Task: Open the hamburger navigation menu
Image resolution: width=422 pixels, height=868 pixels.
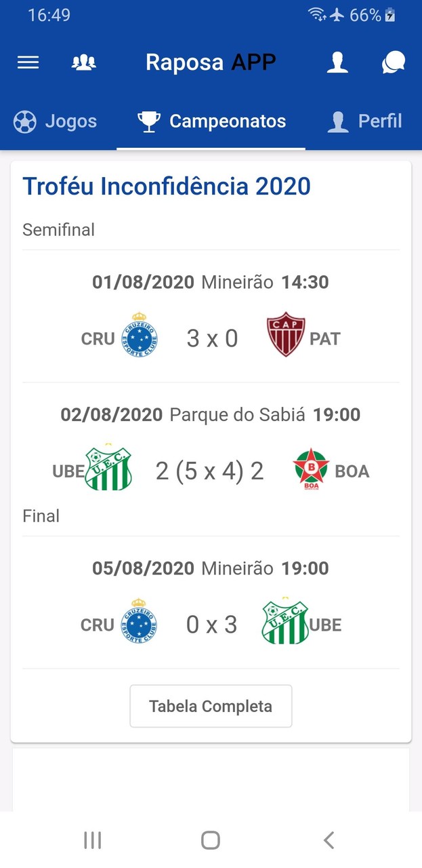Action: coord(28,62)
